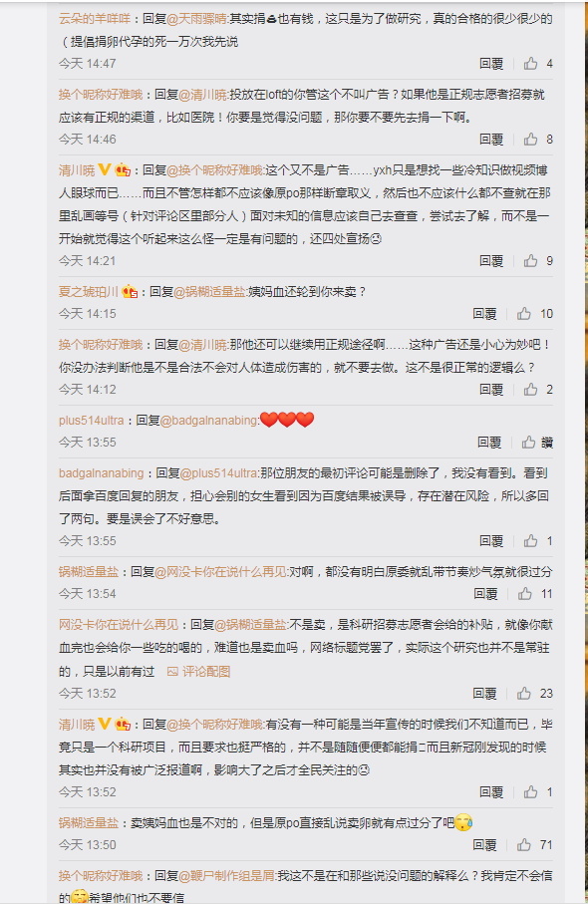The image size is (588, 904).
Task: Like the comment posted at 今天 14:47
Action: (x=530, y=64)
